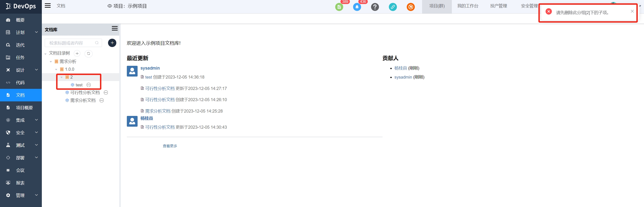Image resolution: width=644 pixels, height=207 pixels.
Task: Open test document created at 14:36:18
Action: click(x=149, y=77)
